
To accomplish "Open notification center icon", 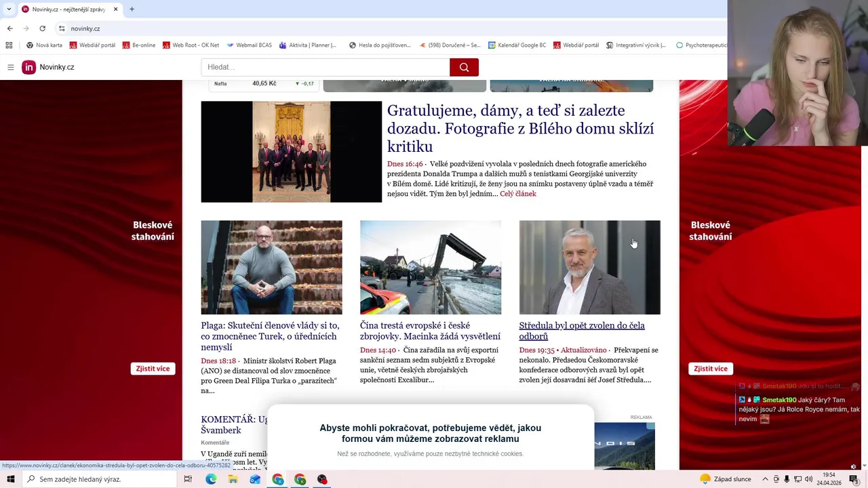I will click(854, 479).
